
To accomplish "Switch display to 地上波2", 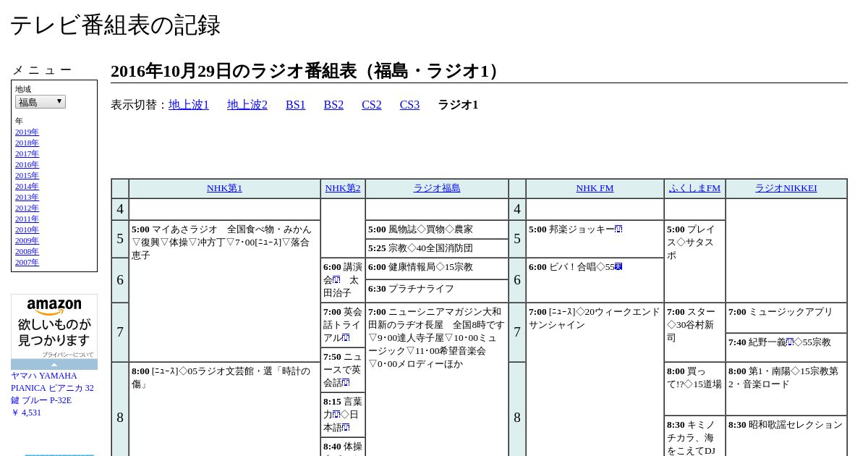I will pyautogui.click(x=247, y=105).
